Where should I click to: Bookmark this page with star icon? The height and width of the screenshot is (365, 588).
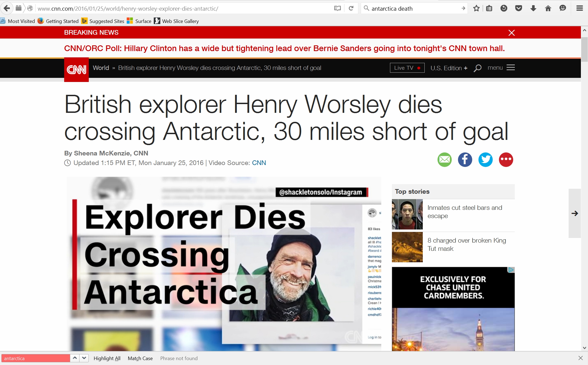click(476, 8)
